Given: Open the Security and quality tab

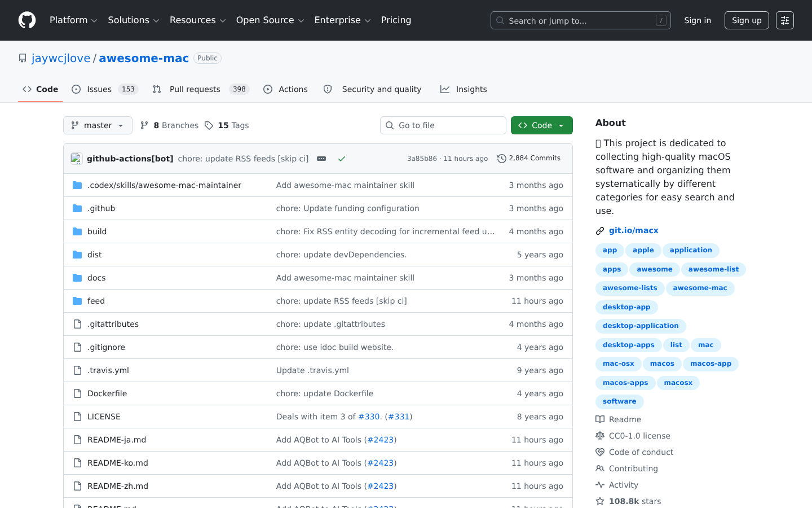Looking at the screenshot, I should pyautogui.click(x=372, y=89).
